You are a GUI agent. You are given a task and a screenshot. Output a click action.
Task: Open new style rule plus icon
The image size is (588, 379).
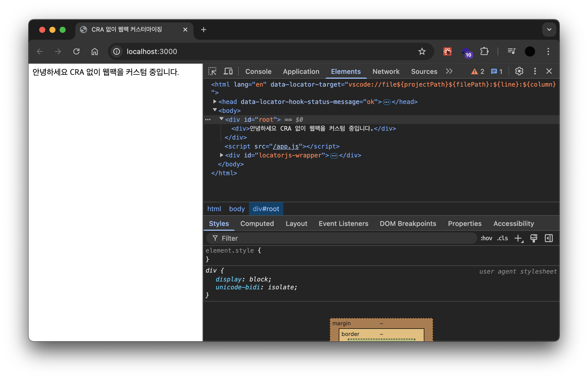(x=518, y=238)
